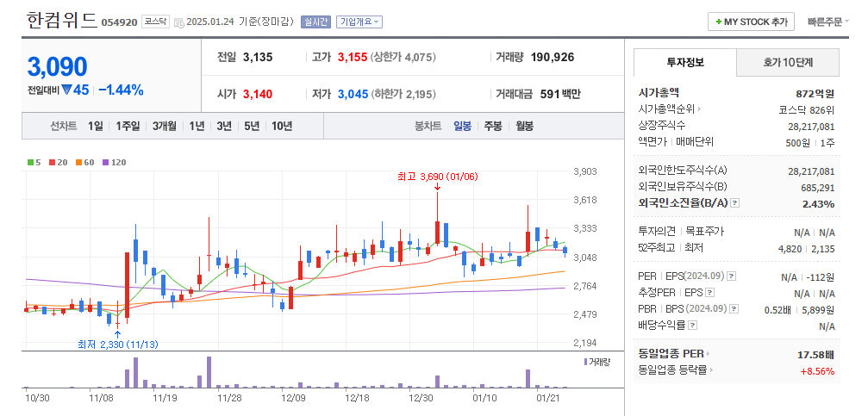The height and width of the screenshot is (416, 868).
Task: Click the 시가총액 872억원 value
Action: coord(815,94)
